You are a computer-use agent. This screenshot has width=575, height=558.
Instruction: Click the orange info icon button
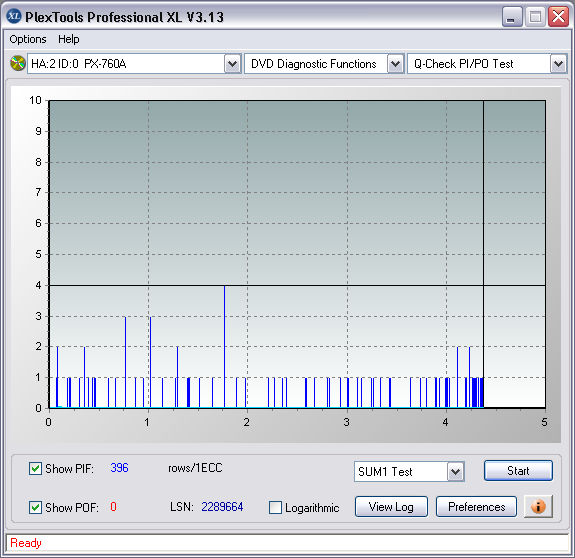click(x=538, y=507)
